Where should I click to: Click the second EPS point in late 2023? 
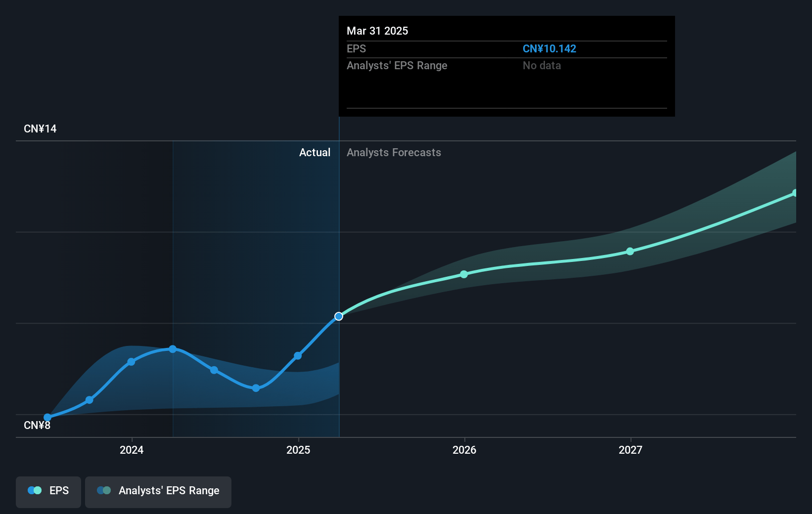pos(90,400)
